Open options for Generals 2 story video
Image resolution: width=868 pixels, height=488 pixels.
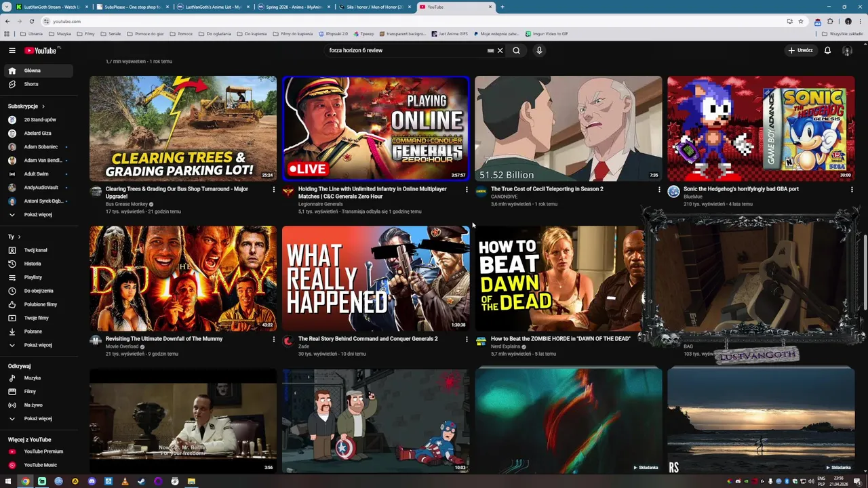467,339
